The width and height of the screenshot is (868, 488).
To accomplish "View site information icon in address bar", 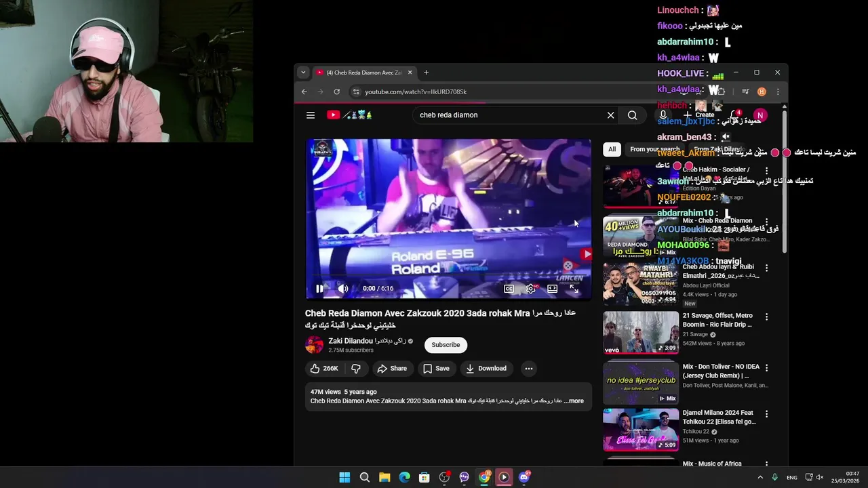I will coord(355,91).
